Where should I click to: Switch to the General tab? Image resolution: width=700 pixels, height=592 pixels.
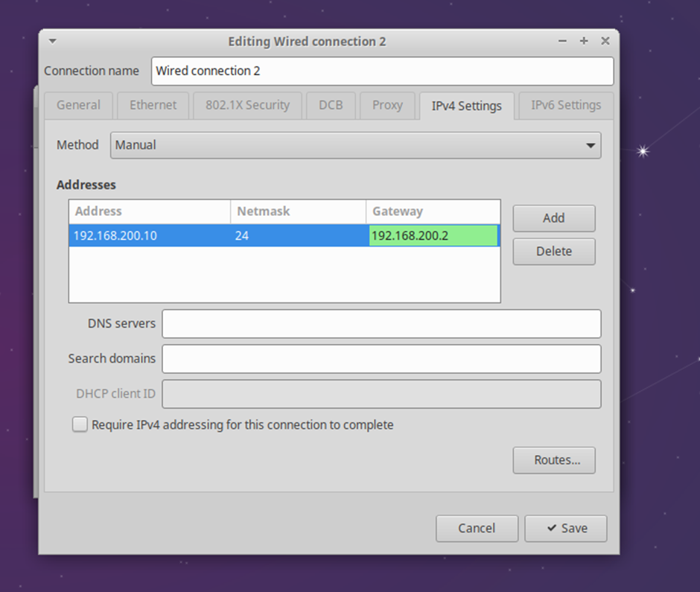tap(79, 105)
